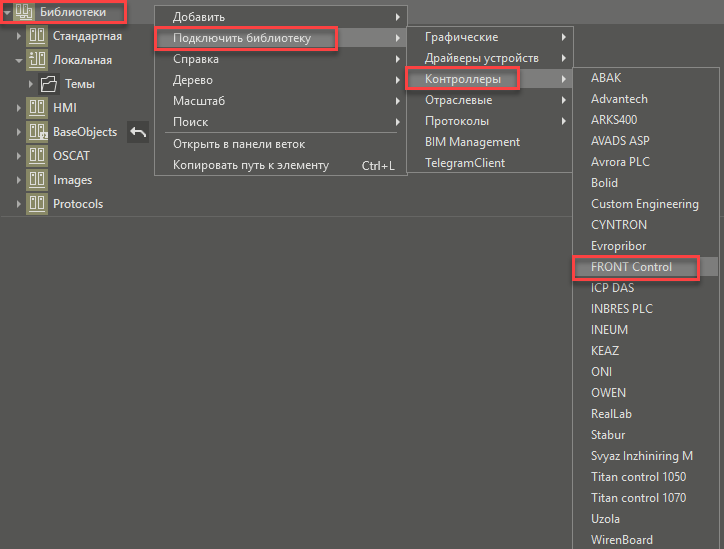Select Custom Engineering library
Screen dimensions: 724x549
click(x=646, y=204)
